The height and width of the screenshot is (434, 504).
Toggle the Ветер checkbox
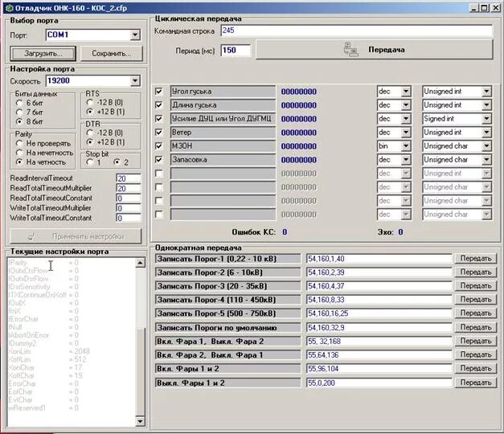[x=159, y=132]
